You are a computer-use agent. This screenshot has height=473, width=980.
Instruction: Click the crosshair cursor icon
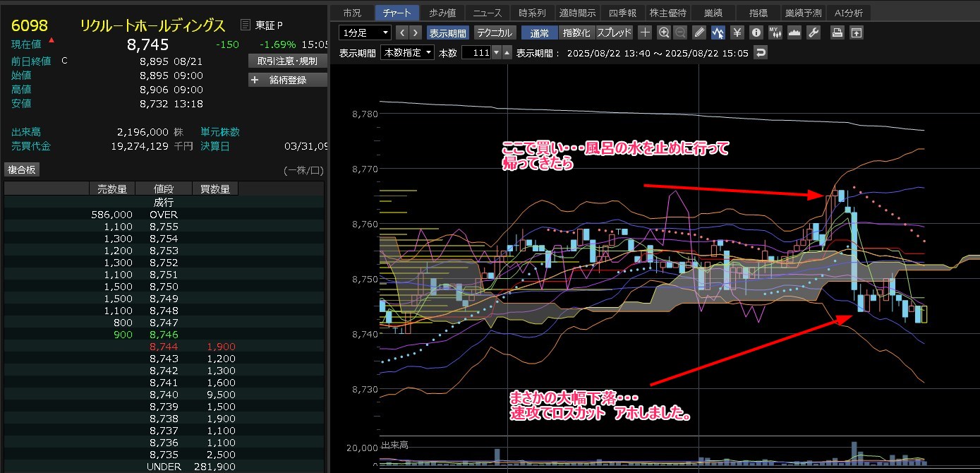pyautogui.click(x=645, y=32)
